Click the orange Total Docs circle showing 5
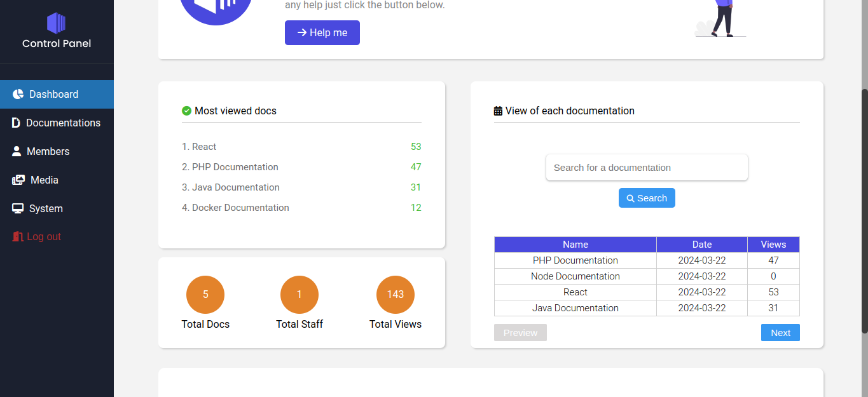 click(x=205, y=295)
